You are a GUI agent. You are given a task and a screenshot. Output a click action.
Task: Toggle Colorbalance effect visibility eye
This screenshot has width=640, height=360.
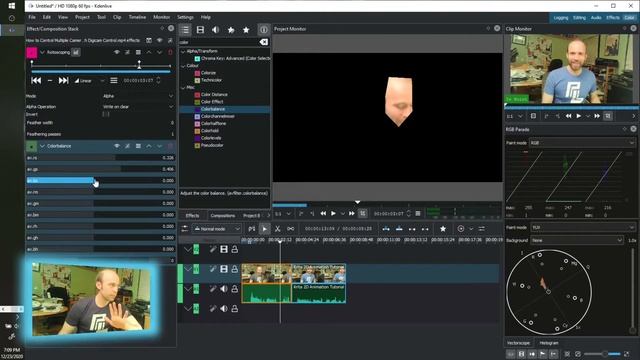117,146
